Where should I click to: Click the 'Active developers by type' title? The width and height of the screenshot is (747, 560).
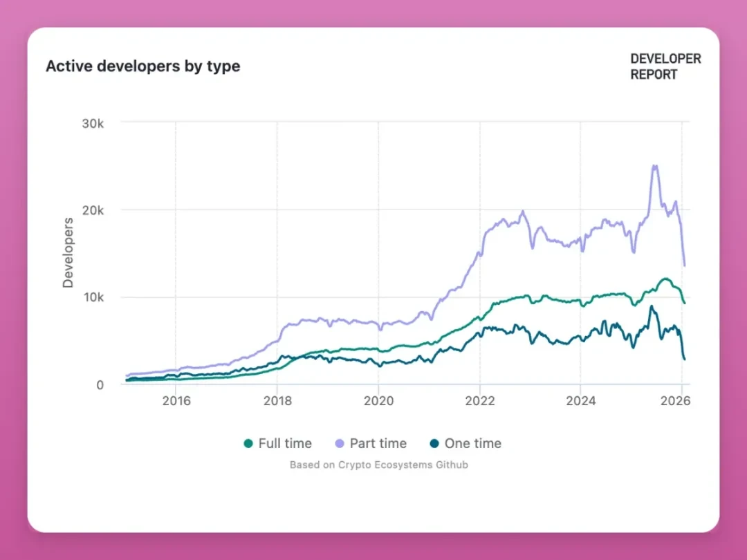tap(143, 66)
